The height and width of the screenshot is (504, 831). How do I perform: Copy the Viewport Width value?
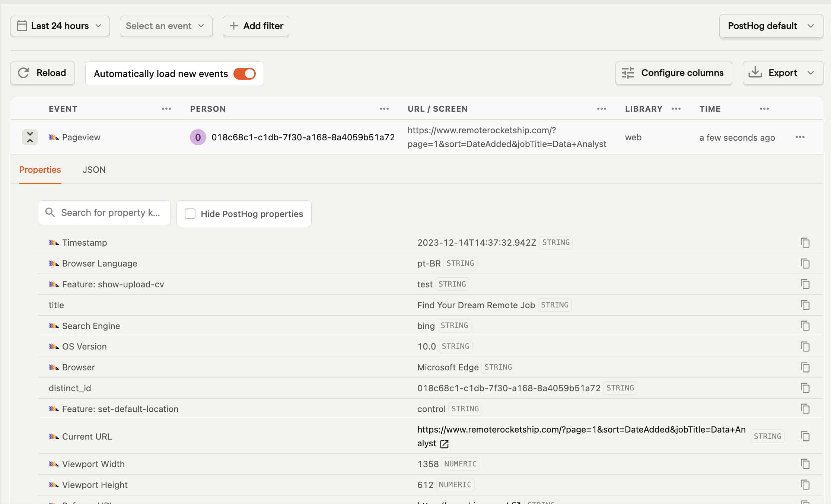point(805,464)
